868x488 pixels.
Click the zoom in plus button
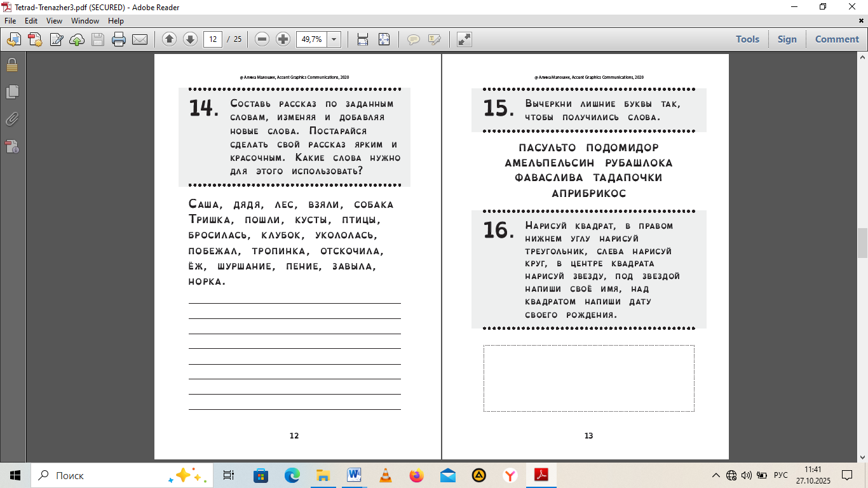coord(283,39)
